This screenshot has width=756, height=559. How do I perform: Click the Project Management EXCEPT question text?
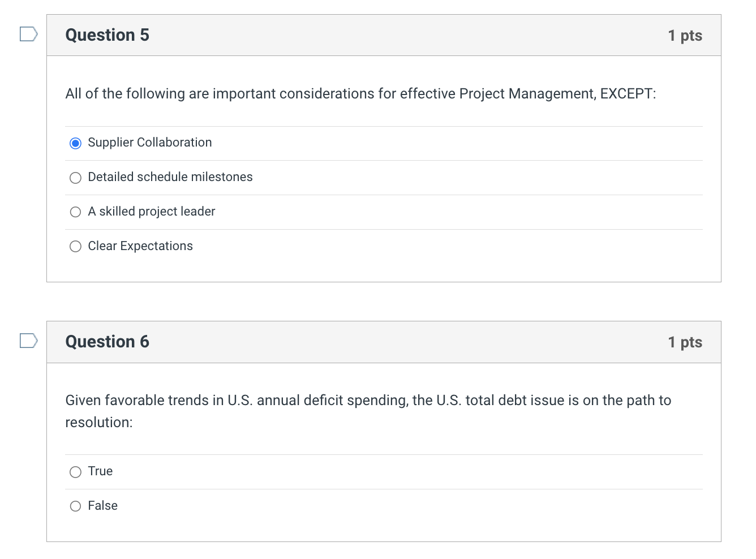[360, 94]
